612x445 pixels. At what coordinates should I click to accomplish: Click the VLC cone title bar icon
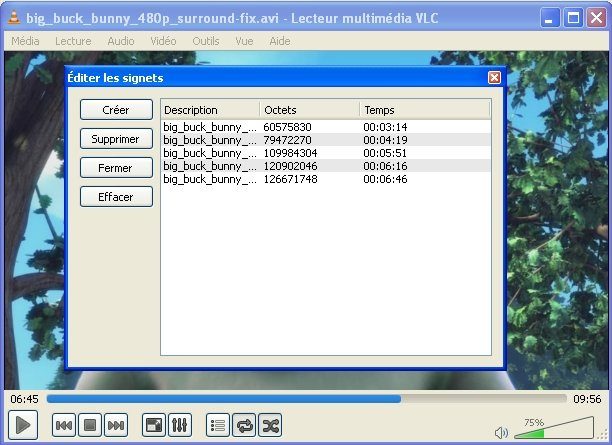(14, 18)
